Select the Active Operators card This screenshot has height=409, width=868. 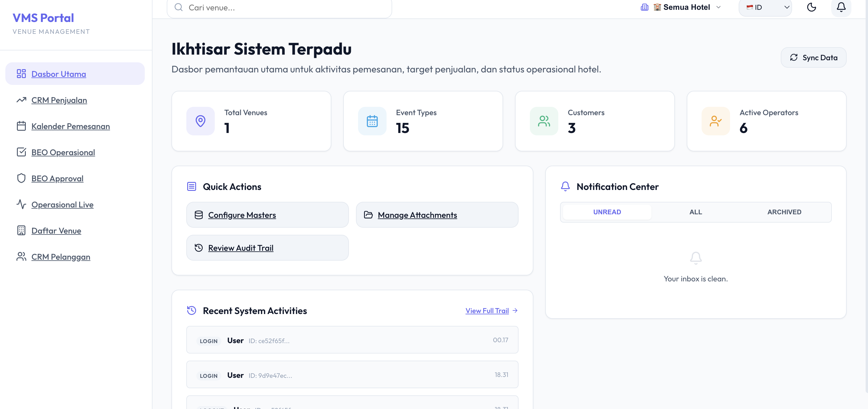coord(767,121)
